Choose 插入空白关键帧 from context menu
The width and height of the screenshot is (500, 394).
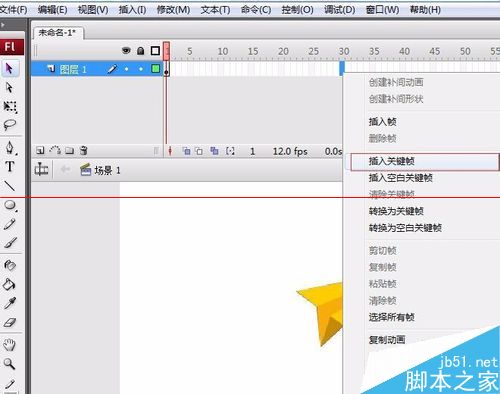coord(400,178)
